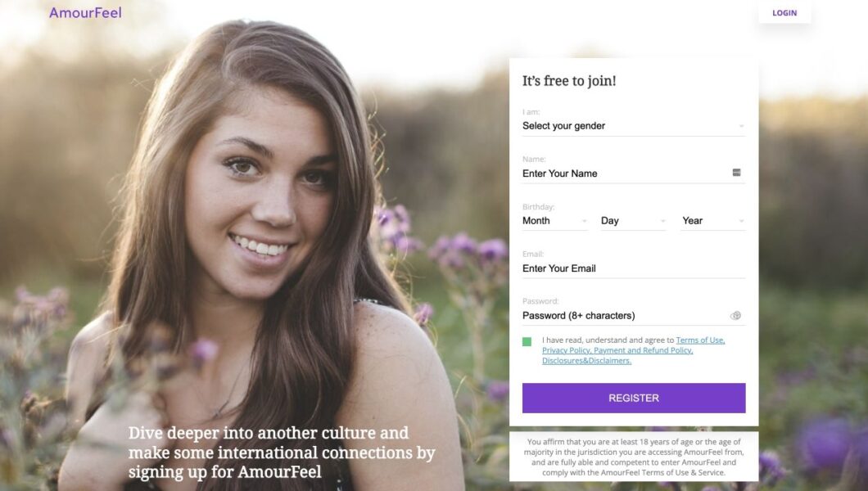Click the autofill card icon in Name field
Screen dimensions: 868x491
(x=737, y=173)
